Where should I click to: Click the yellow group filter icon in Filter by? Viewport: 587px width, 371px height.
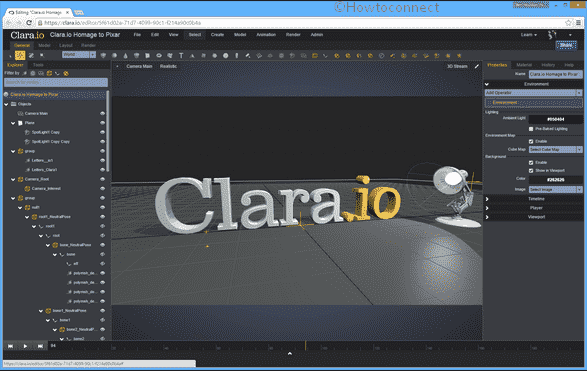coord(49,73)
